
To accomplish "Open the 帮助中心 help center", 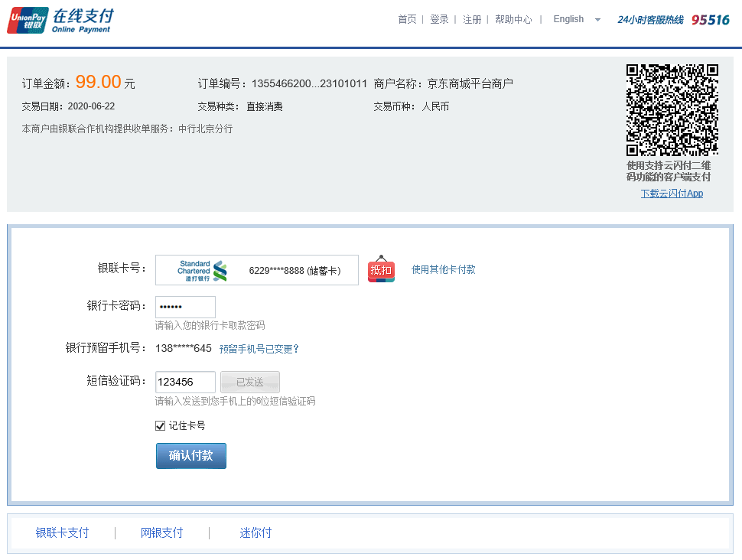I will pyautogui.click(x=513, y=19).
